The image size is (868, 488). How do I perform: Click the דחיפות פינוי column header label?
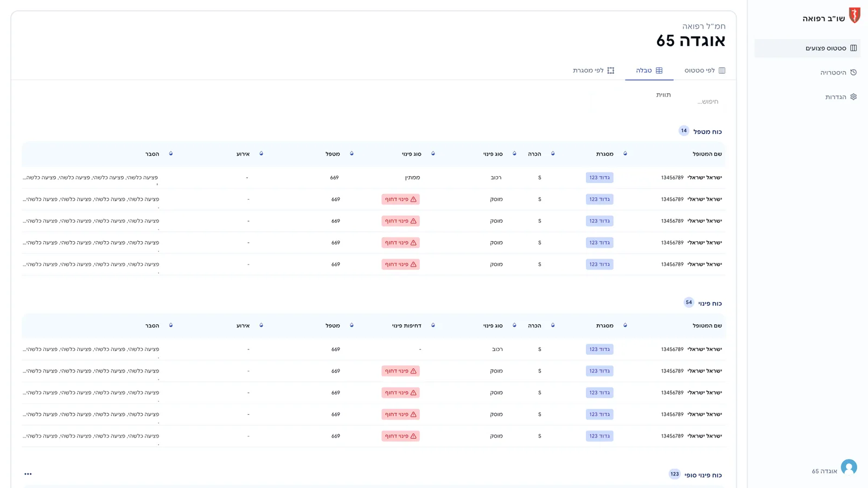tap(406, 326)
